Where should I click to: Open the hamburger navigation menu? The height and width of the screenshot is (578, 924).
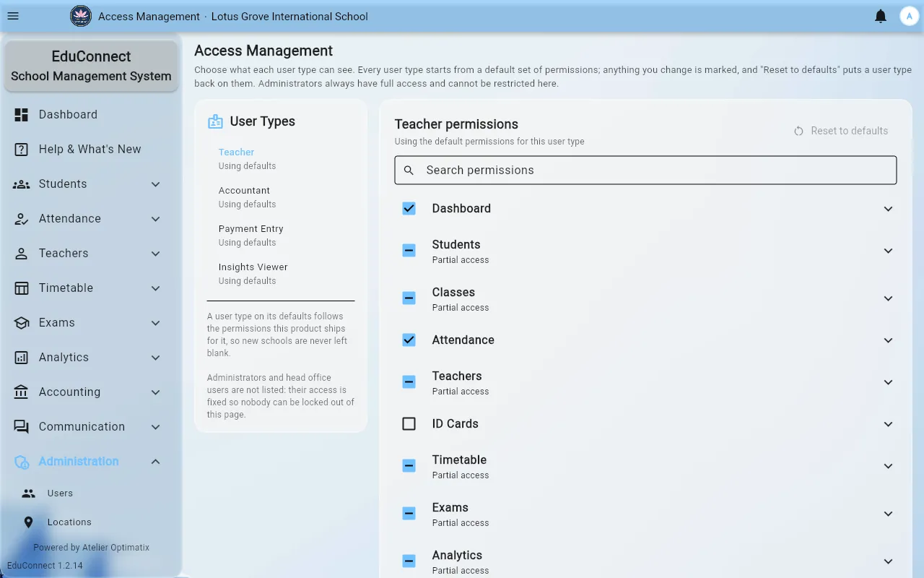coord(13,16)
